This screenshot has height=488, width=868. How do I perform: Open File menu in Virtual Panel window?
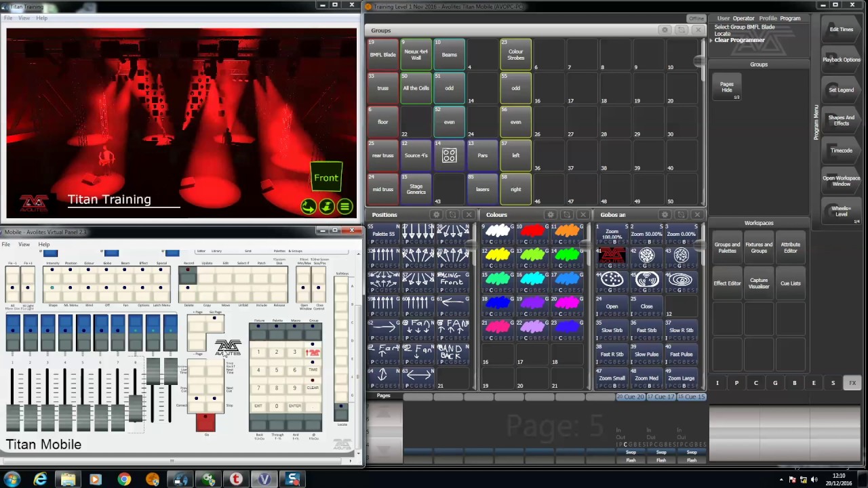(5, 245)
